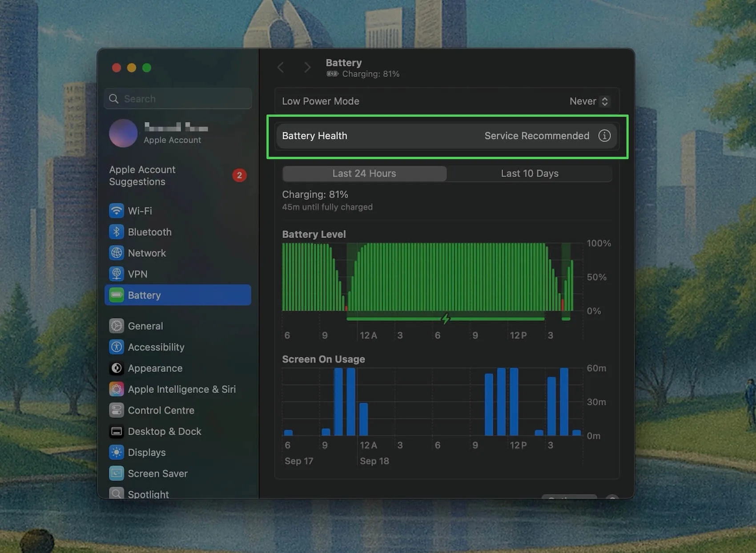Select the Bluetooth icon in sidebar
The width and height of the screenshot is (756, 553).
(x=117, y=232)
